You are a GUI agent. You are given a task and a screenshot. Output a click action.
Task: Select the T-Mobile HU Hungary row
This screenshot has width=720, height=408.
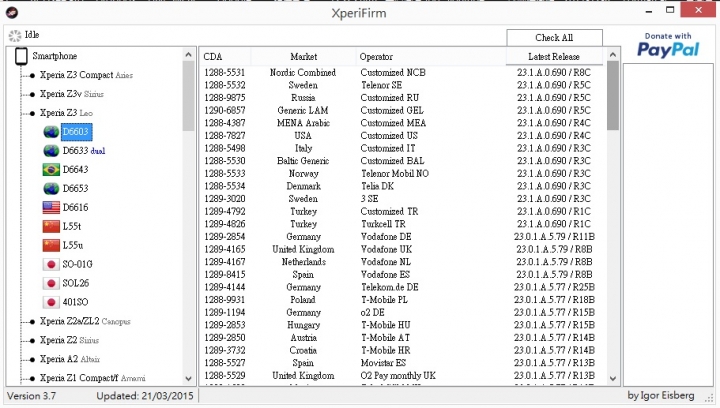pos(403,325)
